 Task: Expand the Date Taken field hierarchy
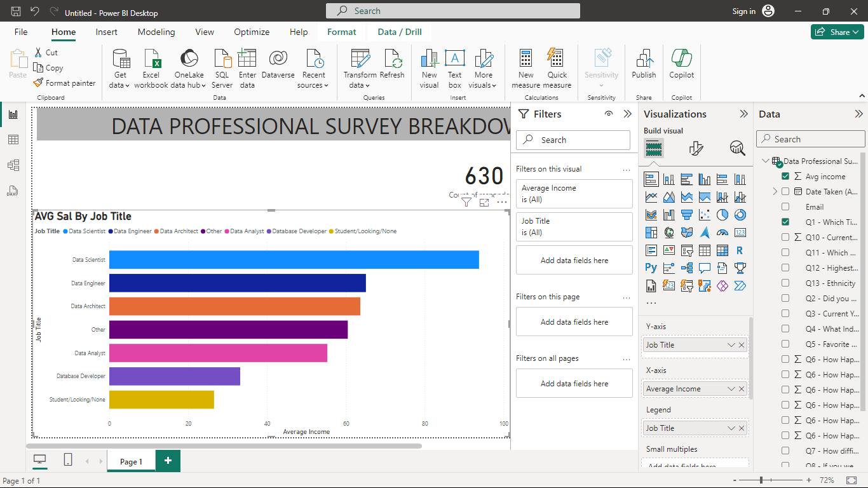coord(775,191)
